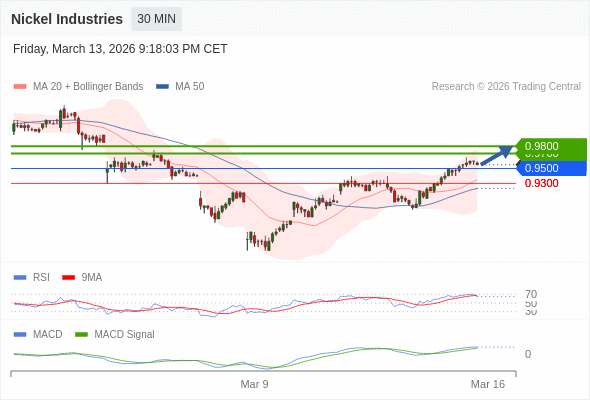The image size is (590, 400).
Task: Click the blue 0.9500 price tag
Action: 552,168
